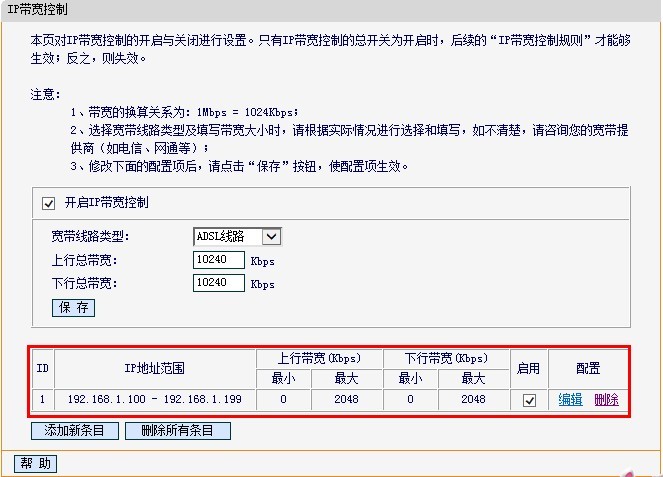
Task: Open the 编辑 link for rule 1
Action: click(570, 400)
